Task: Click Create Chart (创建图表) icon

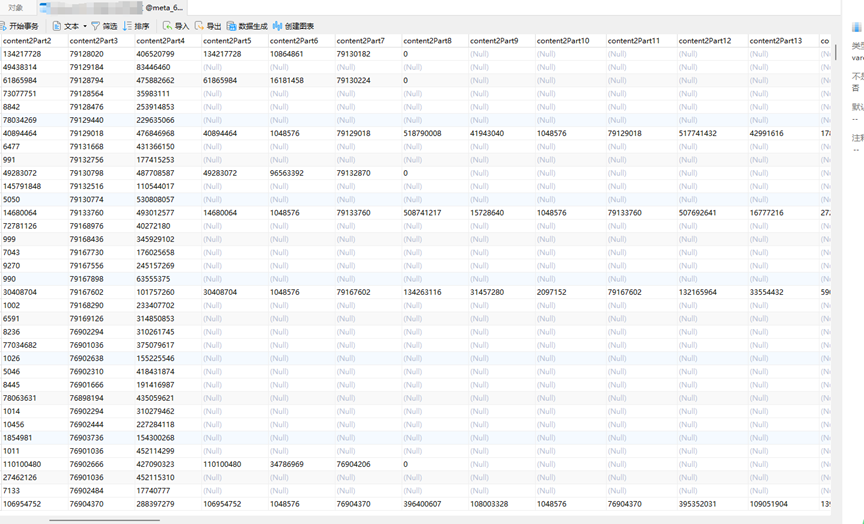Action: click(x=293, y=26)
